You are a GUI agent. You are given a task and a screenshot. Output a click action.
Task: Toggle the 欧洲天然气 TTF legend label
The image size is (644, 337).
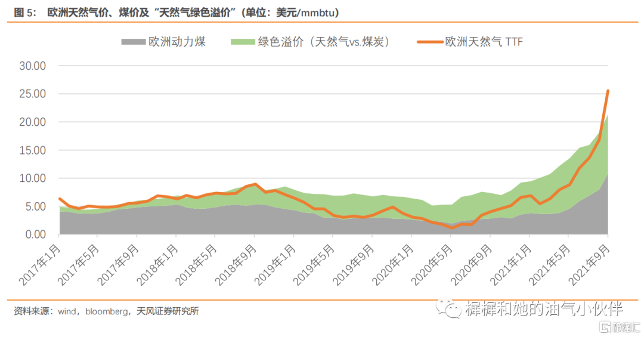pyautogui.click(x=484, y=42)
